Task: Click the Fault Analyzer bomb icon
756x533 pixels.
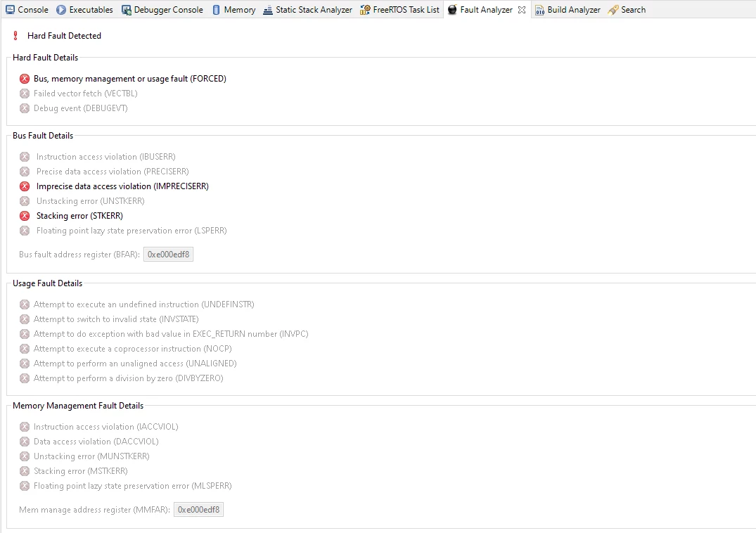Action: (x=452, y=10)
